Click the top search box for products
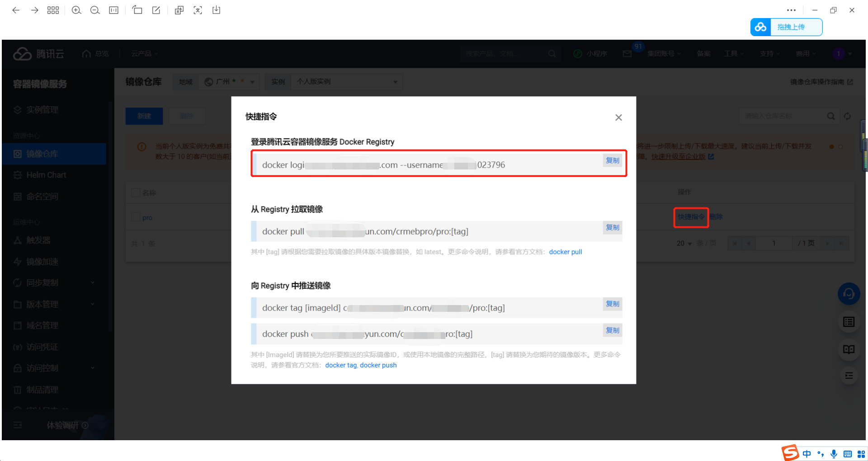Image resolution: width=868 pixels, height=461 pixels. [510, 54]
